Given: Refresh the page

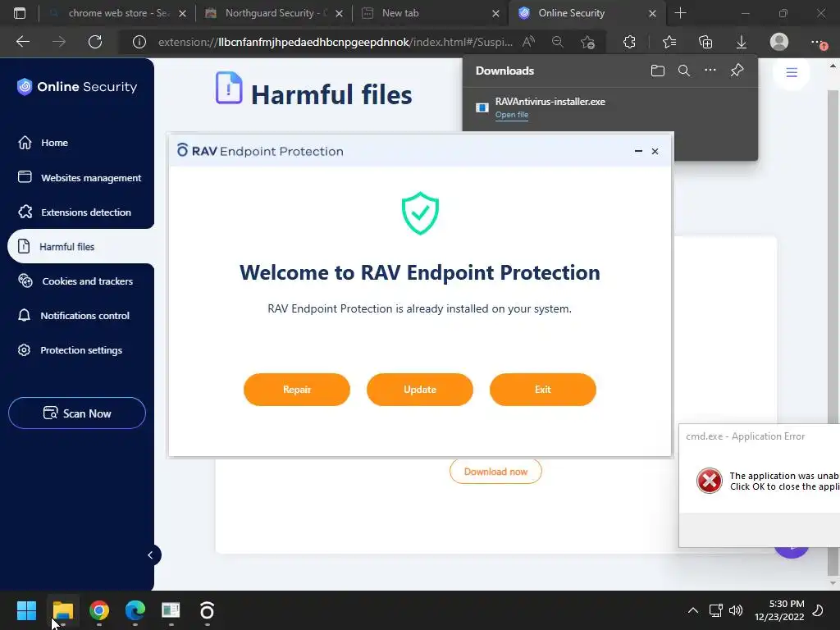Looking at the screenshot, I should pyautogui.click(x=95, y=41).
